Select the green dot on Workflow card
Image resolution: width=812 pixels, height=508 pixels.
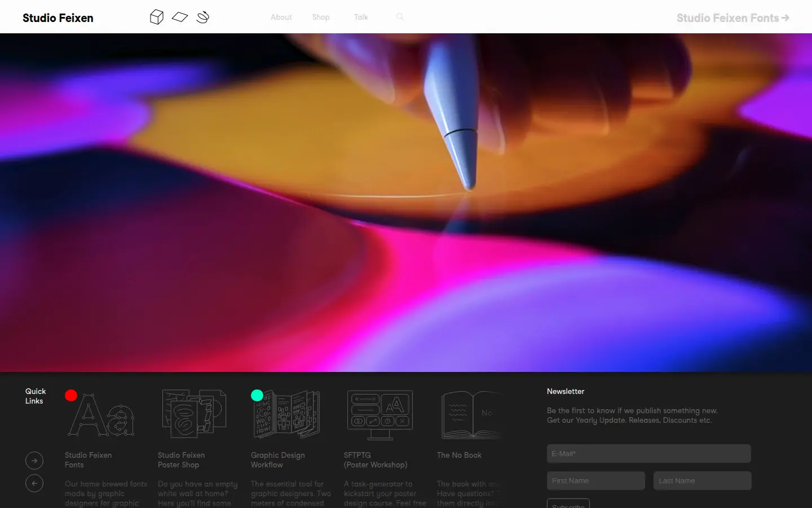click(257, 395)
